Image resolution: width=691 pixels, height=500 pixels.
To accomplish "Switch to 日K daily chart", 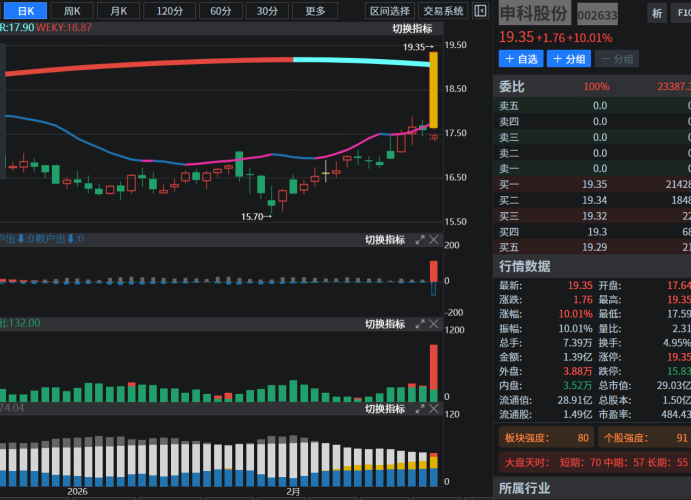I will 25,11.
